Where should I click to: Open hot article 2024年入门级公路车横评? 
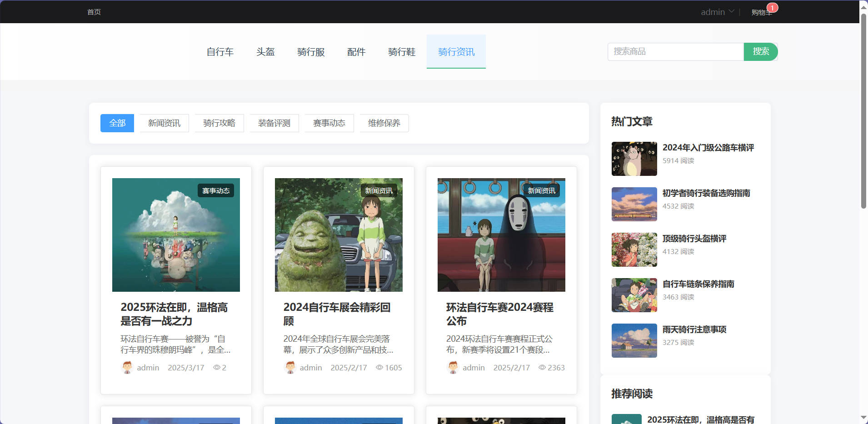point(708,148)
